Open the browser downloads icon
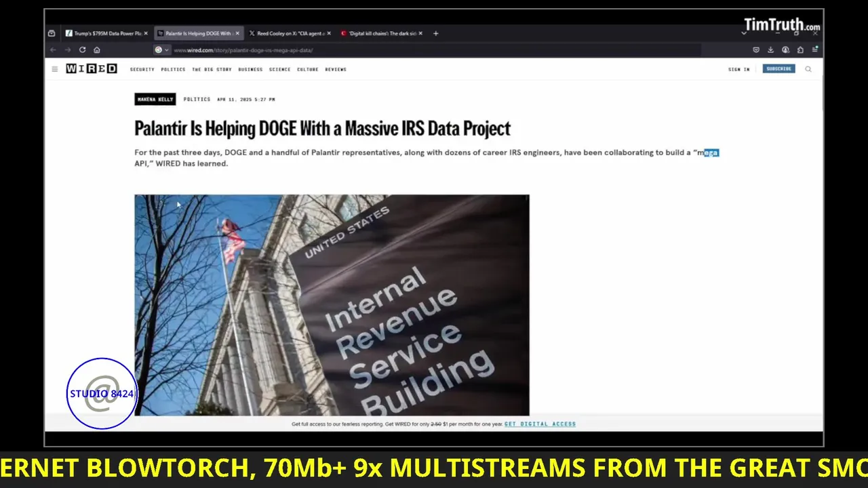Image resolution: width=868 pixels, height=488 pixels. (770, 49)
